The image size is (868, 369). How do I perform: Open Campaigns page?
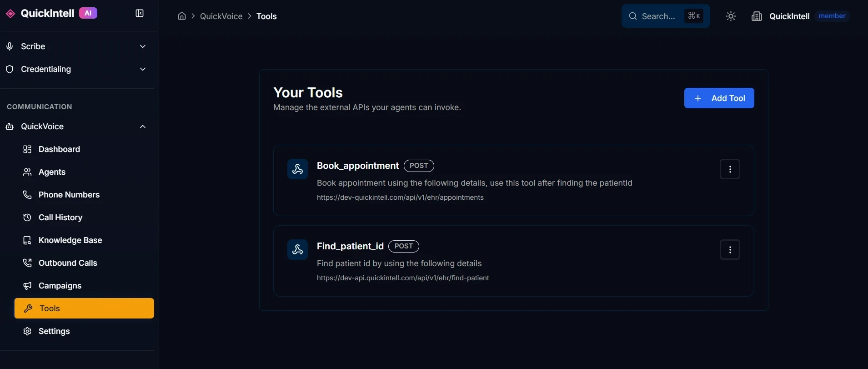click(84, 286)
